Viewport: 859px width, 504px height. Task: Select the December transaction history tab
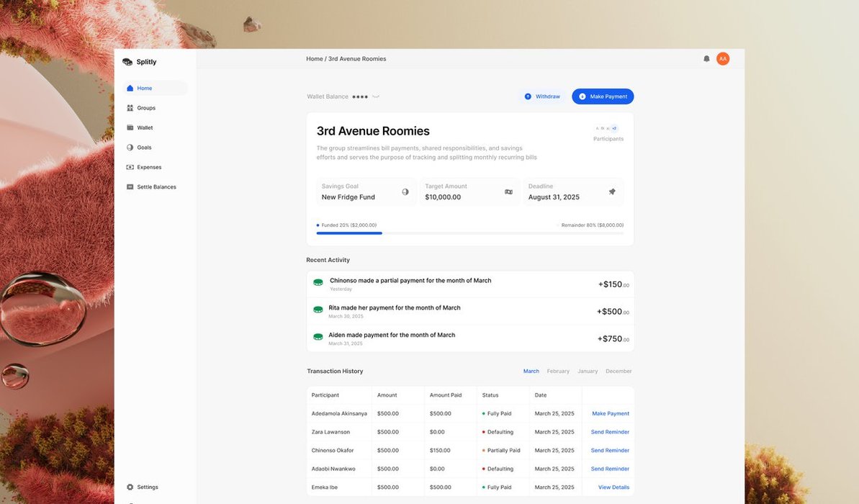tap(619, 372)
